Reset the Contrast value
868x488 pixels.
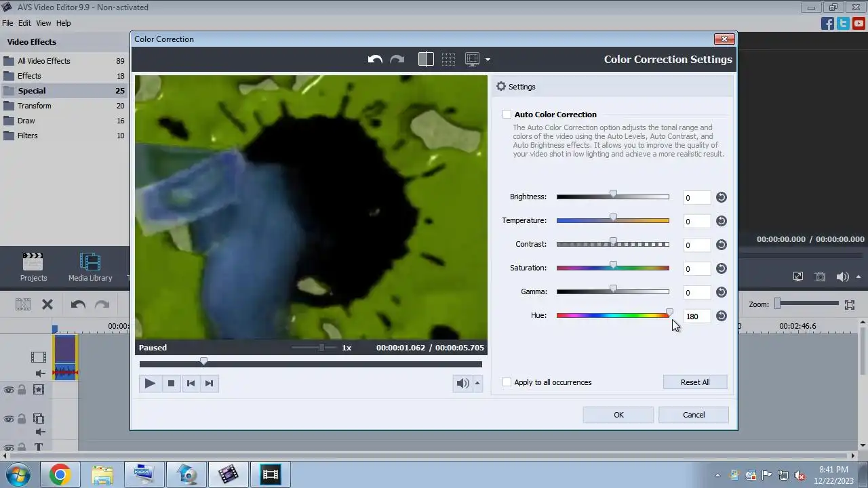(722, 245)
